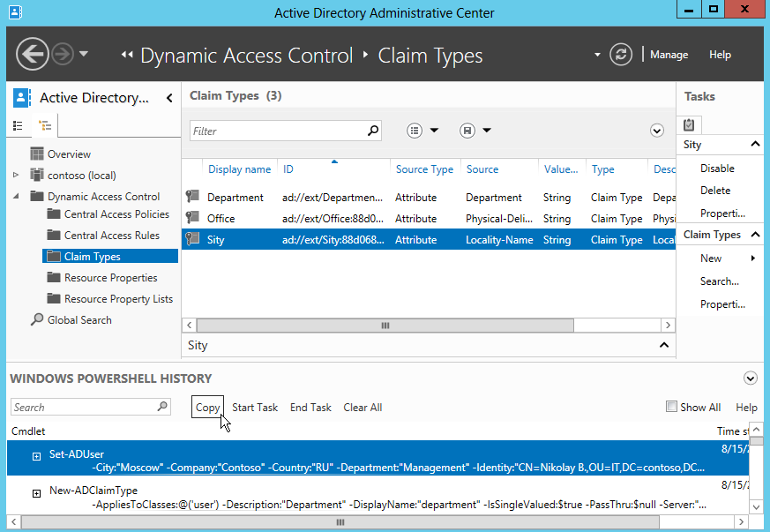Open Global Search
The width and height of the screenshot is (770, 532).
pyautogui.click(x=79, y=319)
